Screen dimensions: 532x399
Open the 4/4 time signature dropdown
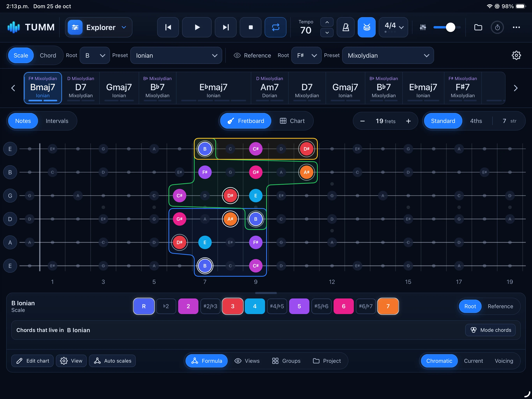(393, 27)
